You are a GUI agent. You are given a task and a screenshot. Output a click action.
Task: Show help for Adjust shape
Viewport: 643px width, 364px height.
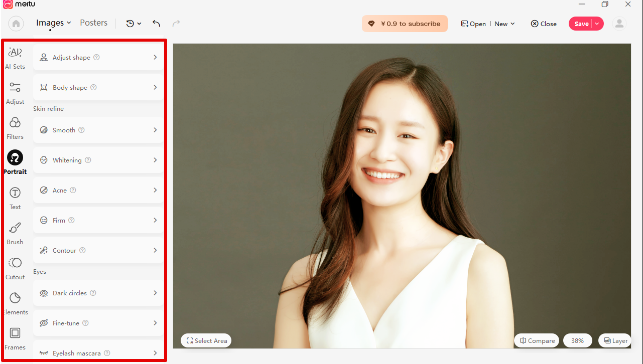pos(97,57)
